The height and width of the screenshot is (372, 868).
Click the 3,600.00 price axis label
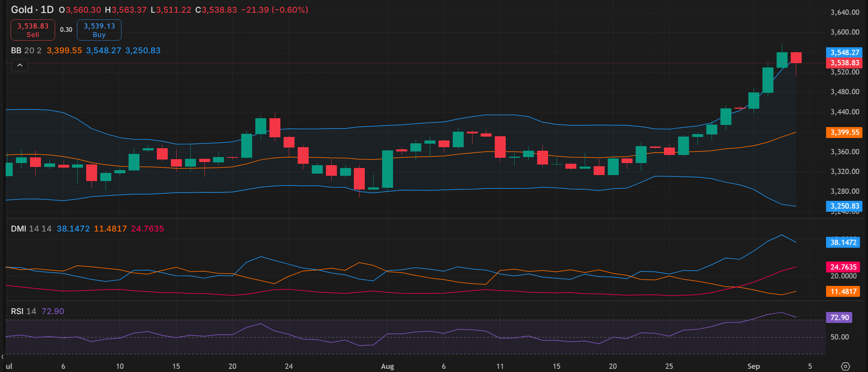click(845, 32)
